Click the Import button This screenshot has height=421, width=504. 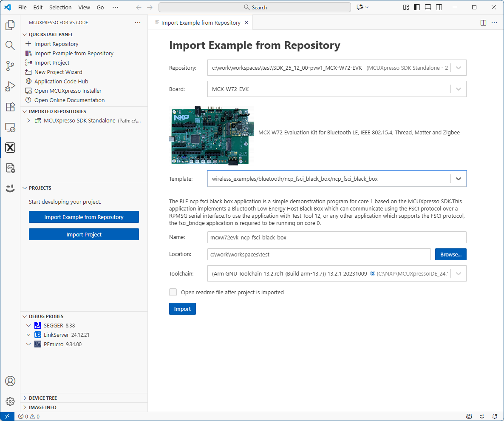182,309
